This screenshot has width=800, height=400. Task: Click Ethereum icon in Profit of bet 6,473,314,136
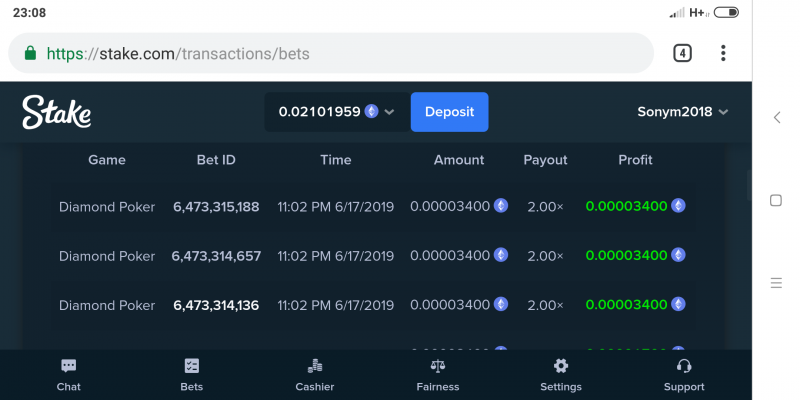[x=678, y=304]
